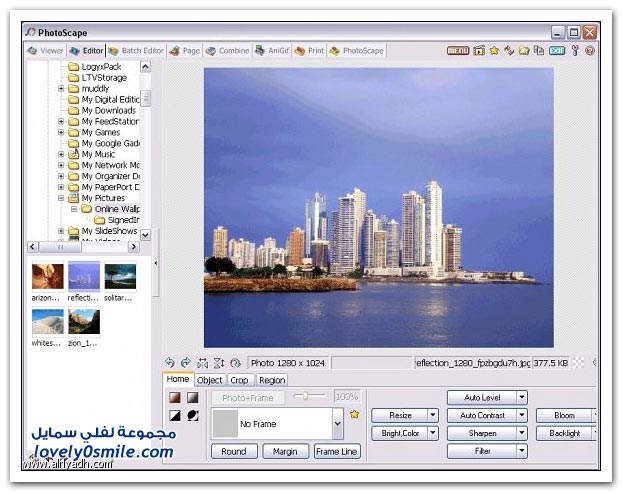Click the black-white negative effect icon
622x492 pixels.
click(175, 416)
